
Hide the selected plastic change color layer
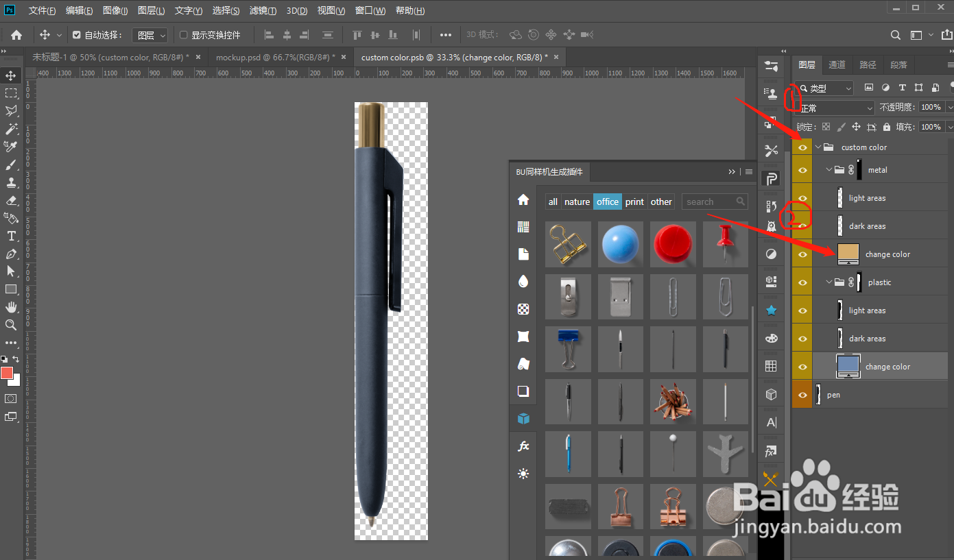tap(802, 367)
